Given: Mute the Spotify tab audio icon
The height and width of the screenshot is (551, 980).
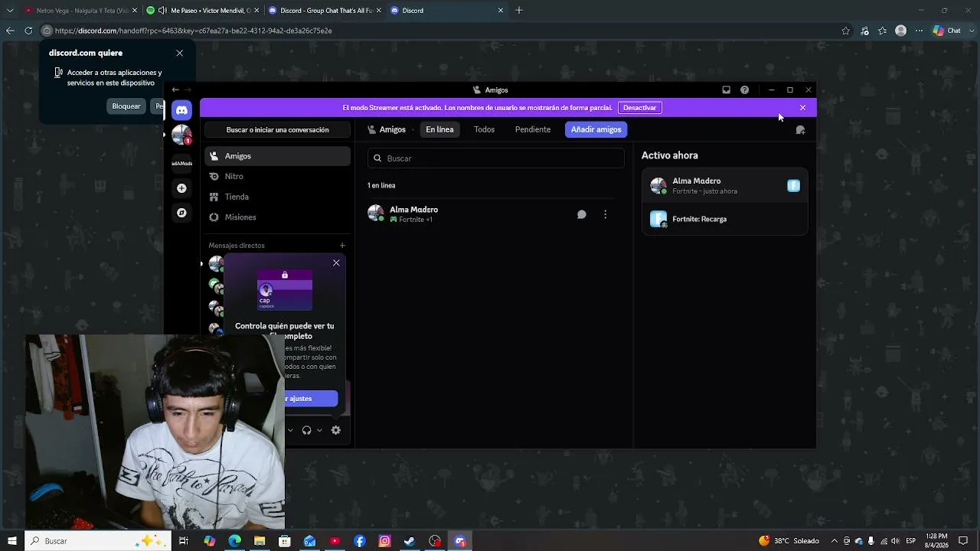Looking at the screenshot, I should click(x=162, y=11).
